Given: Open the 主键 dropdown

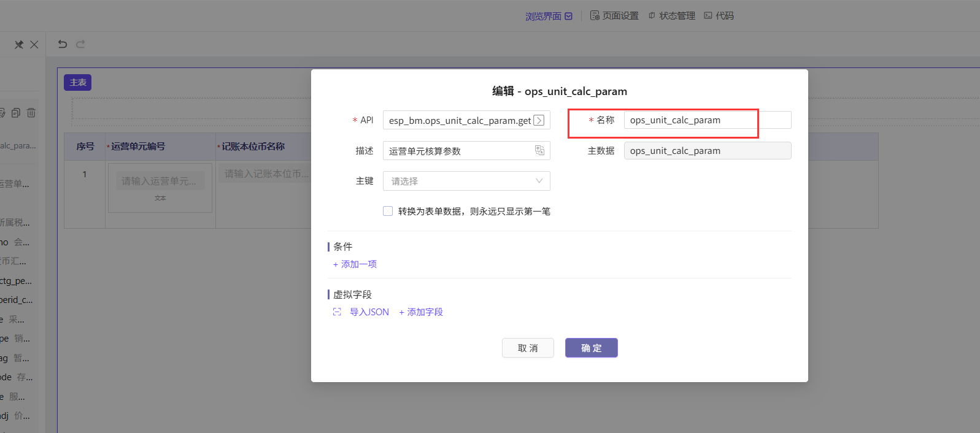Looking at the screenshot, I should pos(466,181).
